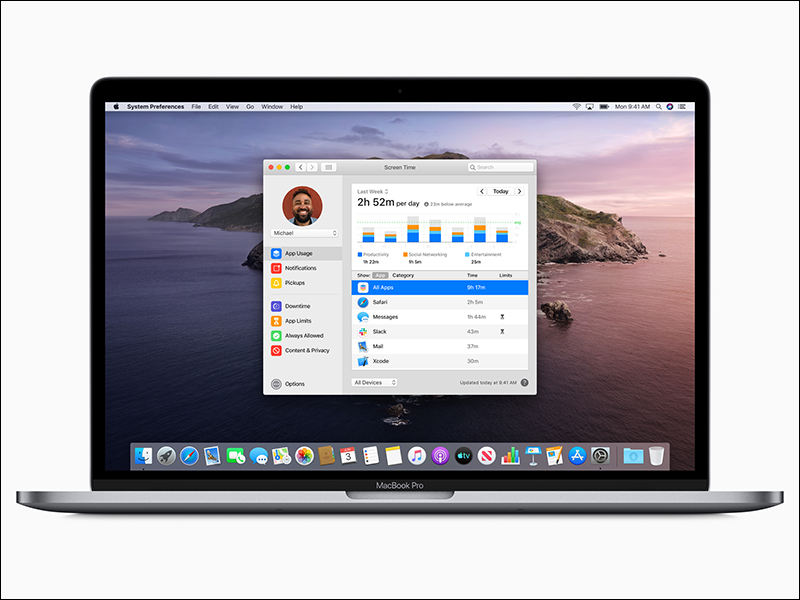This screenshot has width=800, height=600.
Task: Click the Slack limit hourglass
Action: point(502,332)
